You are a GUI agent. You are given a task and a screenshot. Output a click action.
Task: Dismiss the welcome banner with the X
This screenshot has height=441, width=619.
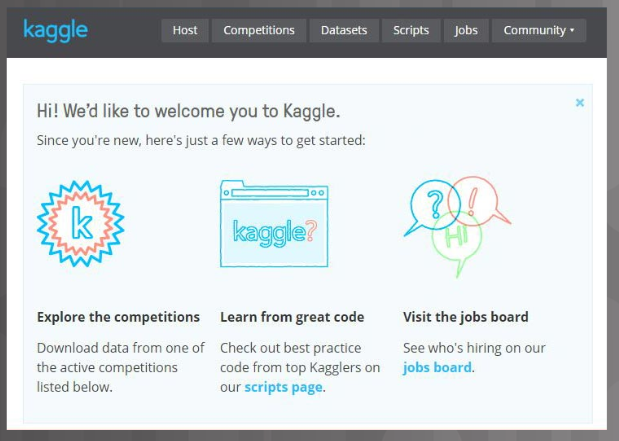[x=580, y=103]
